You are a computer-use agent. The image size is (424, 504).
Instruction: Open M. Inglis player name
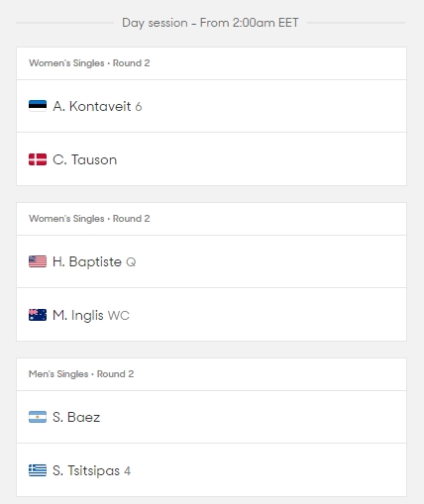pyautogui.click(x=78, y=315)
